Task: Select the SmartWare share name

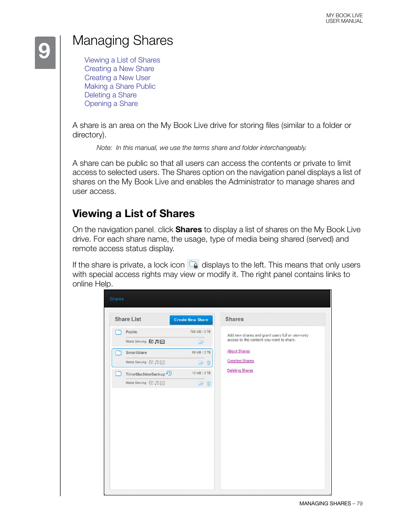Action: point(136,353)
